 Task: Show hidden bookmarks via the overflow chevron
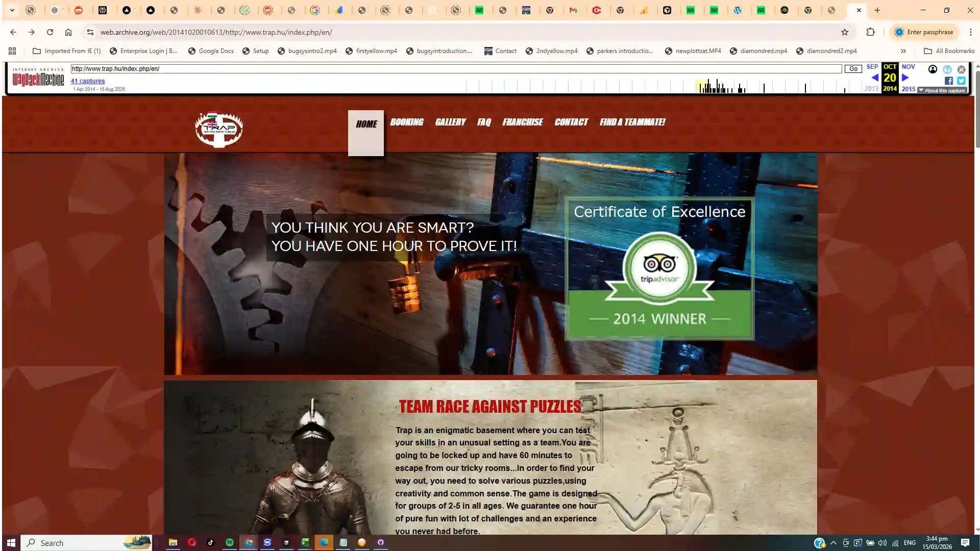coord(903,51)
